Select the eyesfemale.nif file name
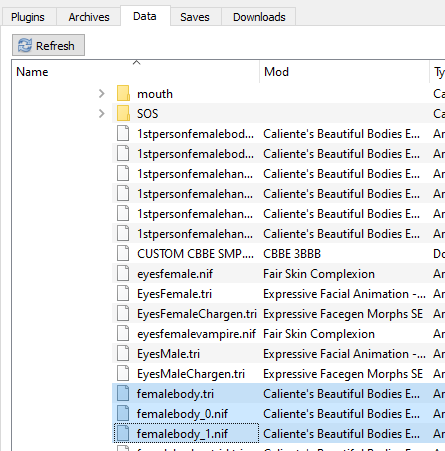445x451 pixels. [x=175, y=274]
